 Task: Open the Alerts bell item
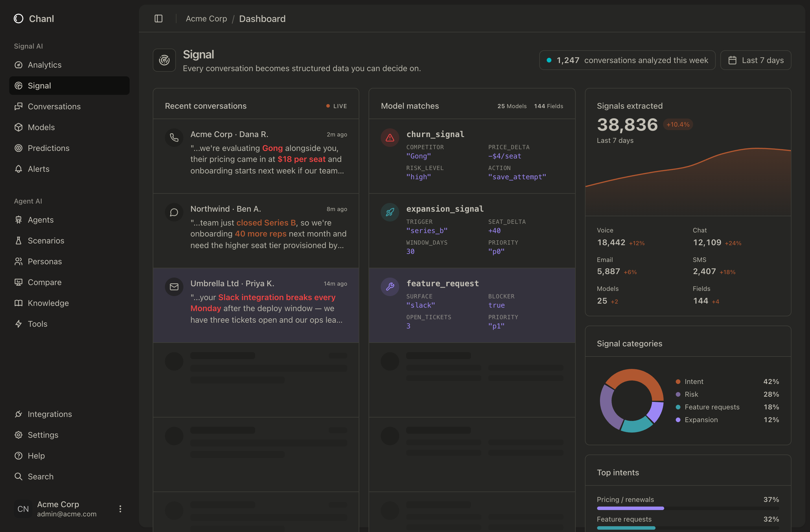[x=38, y=169]
